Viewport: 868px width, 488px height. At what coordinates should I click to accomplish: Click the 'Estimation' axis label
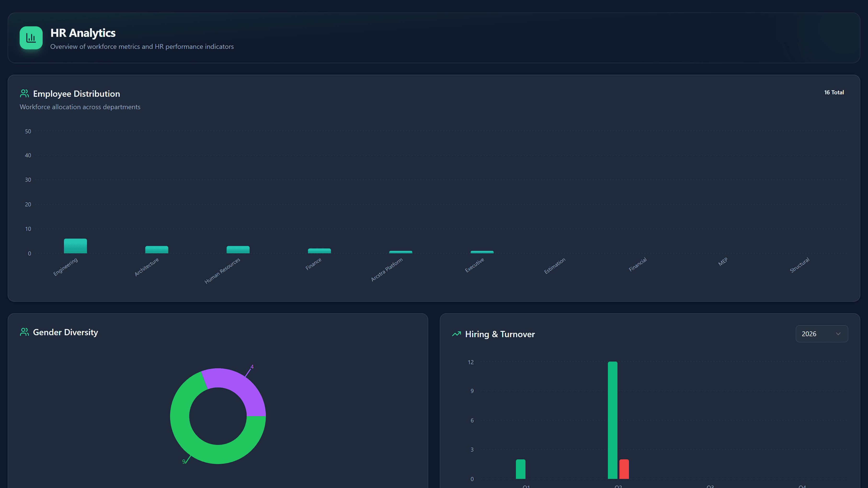[x=555, y=266]
